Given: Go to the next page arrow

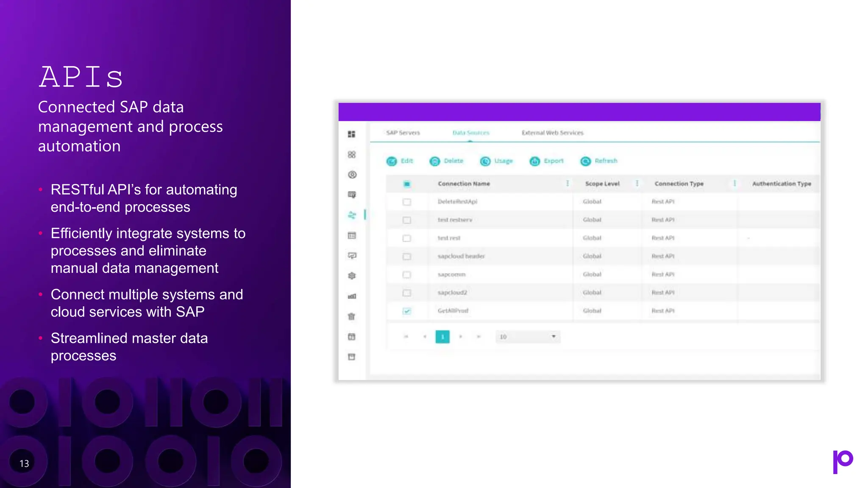Looking at the screenshot, I should (x=461, y=337).
